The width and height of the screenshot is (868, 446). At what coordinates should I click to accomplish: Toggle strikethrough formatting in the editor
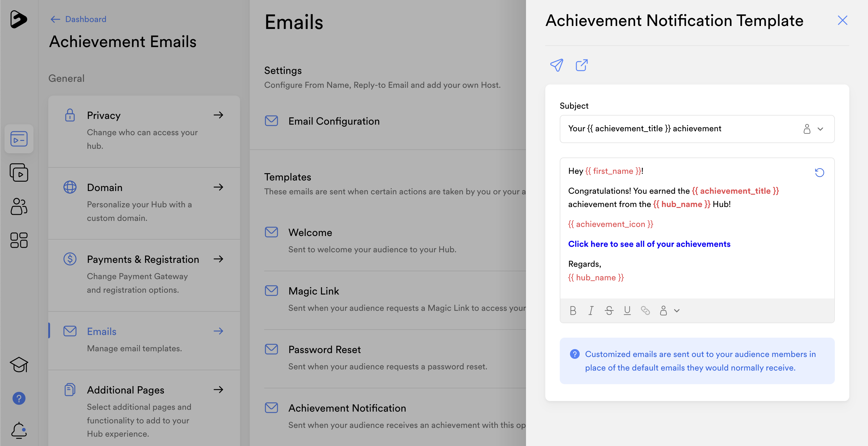(609, 311)
